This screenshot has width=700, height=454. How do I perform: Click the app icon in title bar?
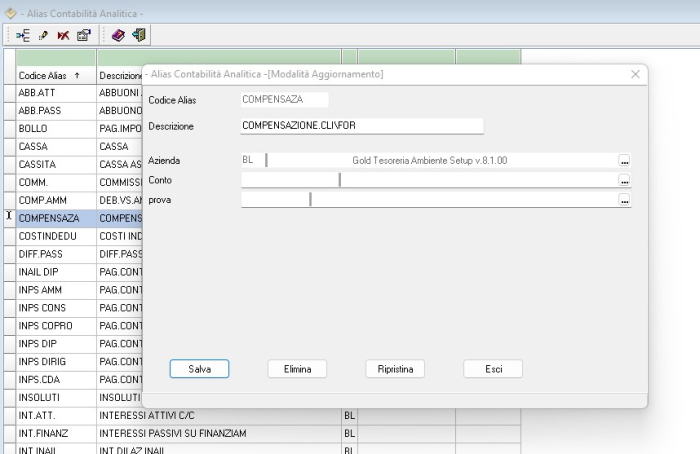[x=10, y=11]
